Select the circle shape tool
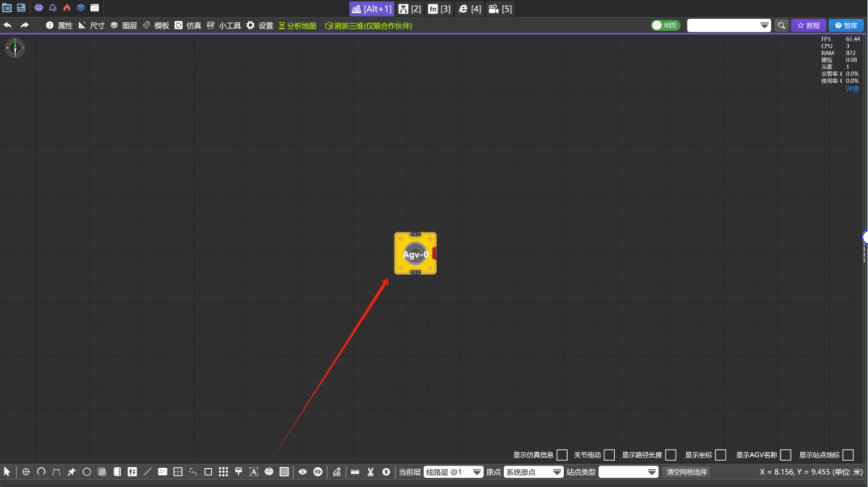The height and width of the screenshot is (487, 868). (87, 472)
